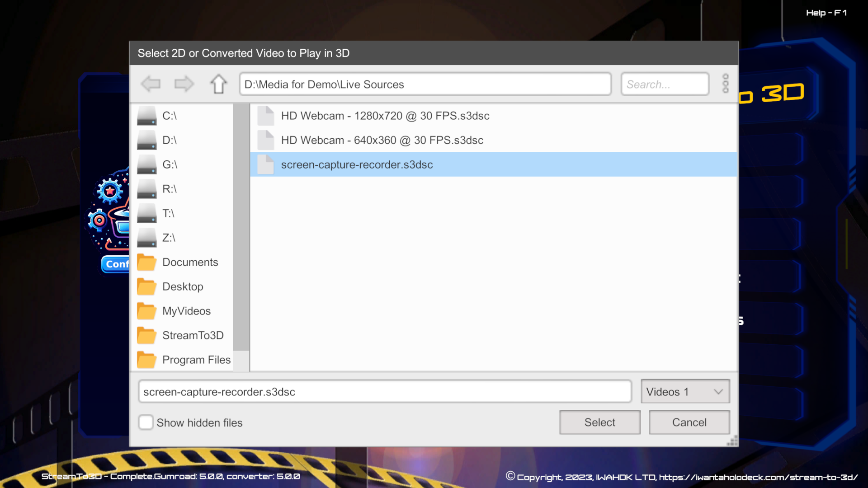
Task: Open the three-dot options menu
Action: coord(726,84)
